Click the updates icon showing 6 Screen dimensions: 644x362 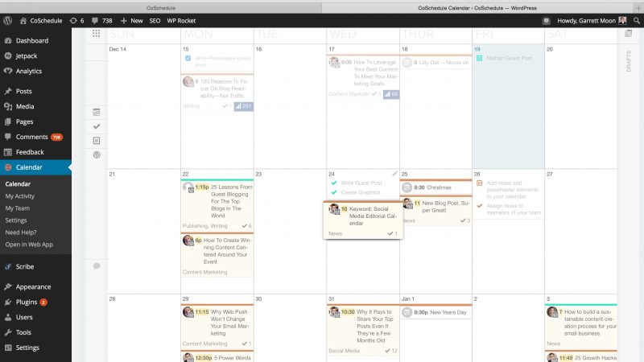click(76, 19)
